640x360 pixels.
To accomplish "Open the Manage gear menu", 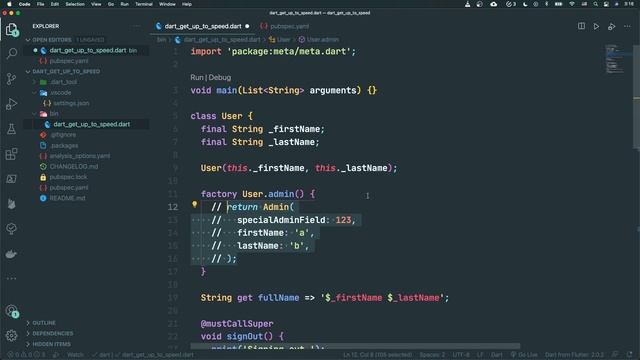I will pyautogui.click(x=11, y=336).
